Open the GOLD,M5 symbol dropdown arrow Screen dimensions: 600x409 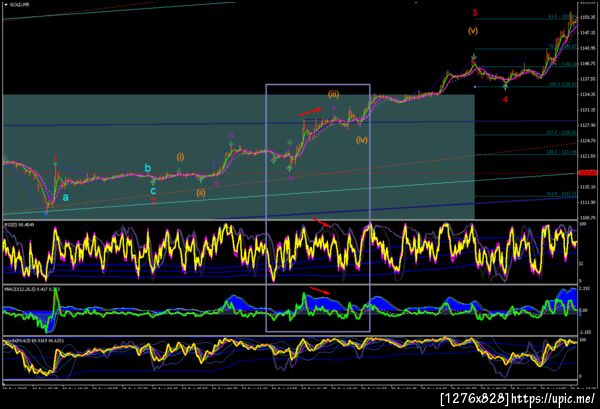coord(6,5)
